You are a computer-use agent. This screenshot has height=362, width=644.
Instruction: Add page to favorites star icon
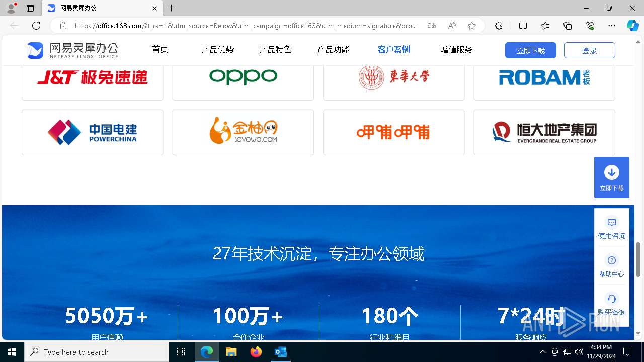click(x=472, y=26)
